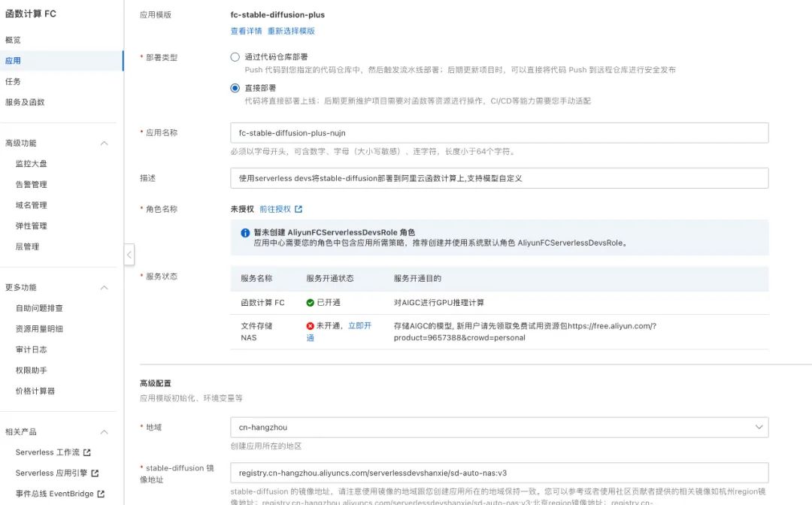812x505 pixels.
Task: Click green check icon beside 已开通
Action: point(311,303)
